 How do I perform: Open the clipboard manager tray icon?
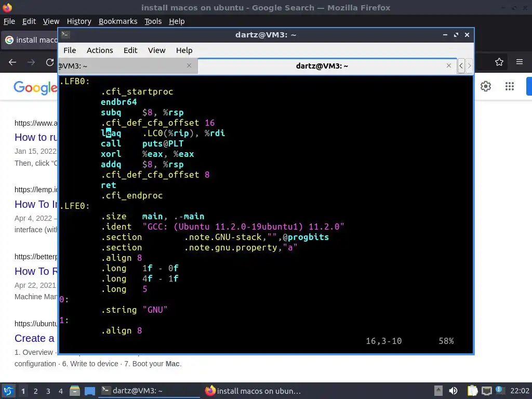[472, 391]
